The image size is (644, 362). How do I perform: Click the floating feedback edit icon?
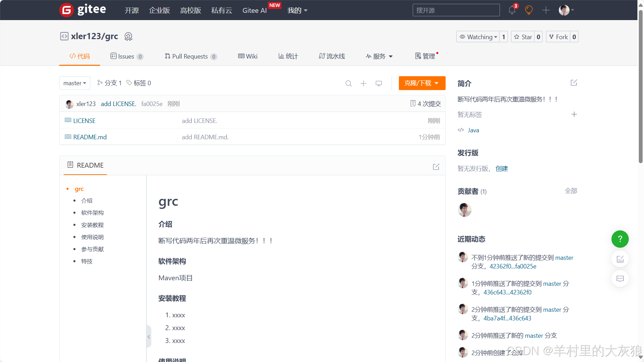coord(620,259)
